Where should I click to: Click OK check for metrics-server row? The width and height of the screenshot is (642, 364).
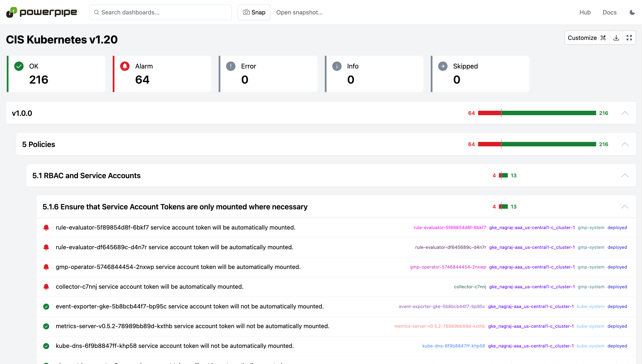pyautogui.click(x=46, y=326)
